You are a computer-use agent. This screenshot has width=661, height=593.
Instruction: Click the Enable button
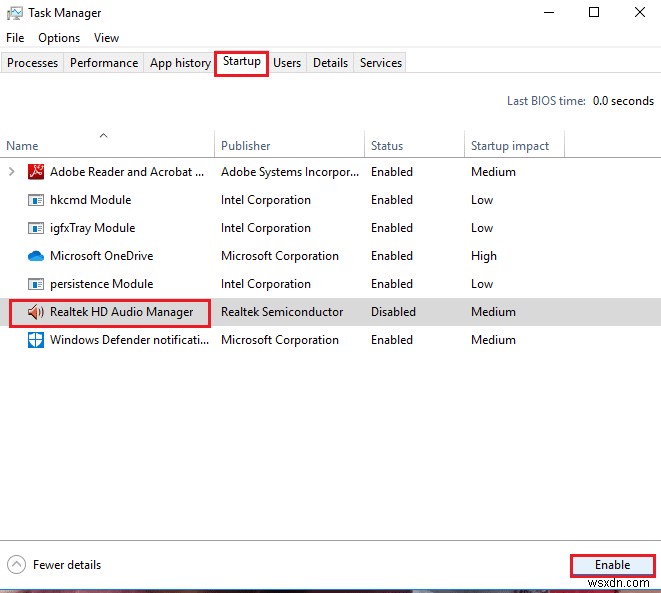point(613,565)
